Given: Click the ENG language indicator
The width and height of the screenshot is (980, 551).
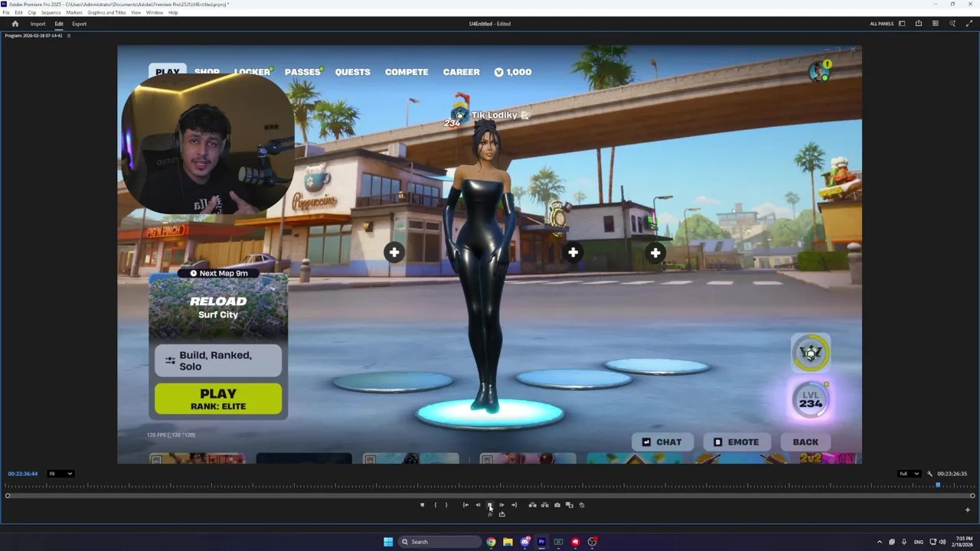Looking at the screenshot, I should 919,542.
